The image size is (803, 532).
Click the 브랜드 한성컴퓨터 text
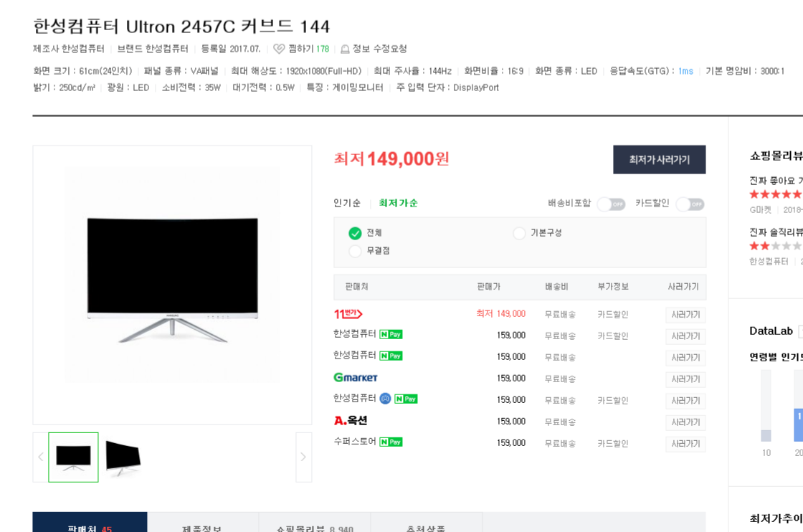click(x=153, y=49)
